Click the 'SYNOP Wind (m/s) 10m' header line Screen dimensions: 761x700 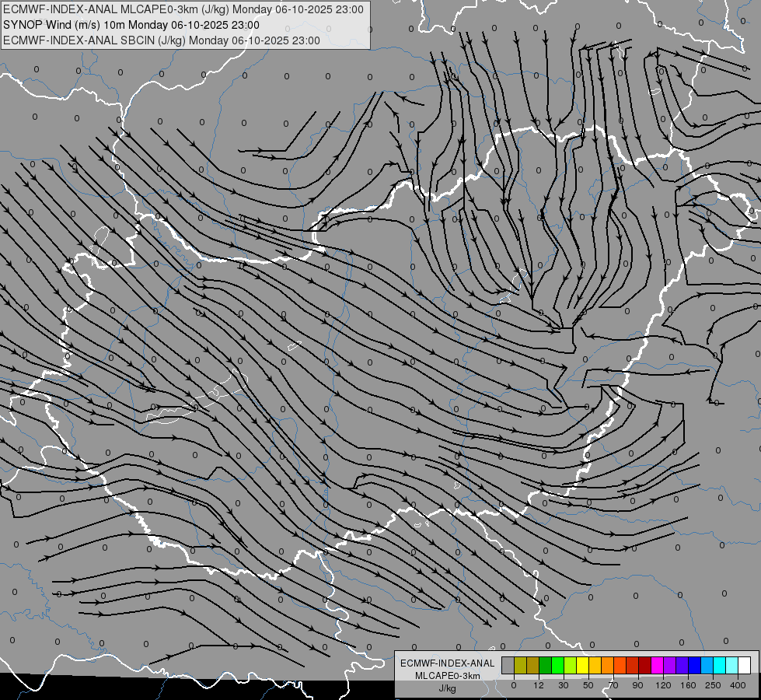[131, 25]
